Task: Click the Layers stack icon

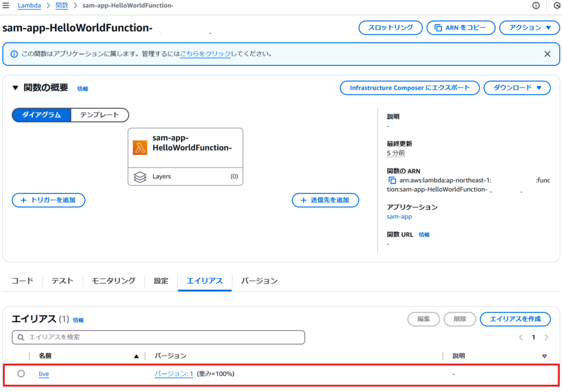Action: click(140, 176)
